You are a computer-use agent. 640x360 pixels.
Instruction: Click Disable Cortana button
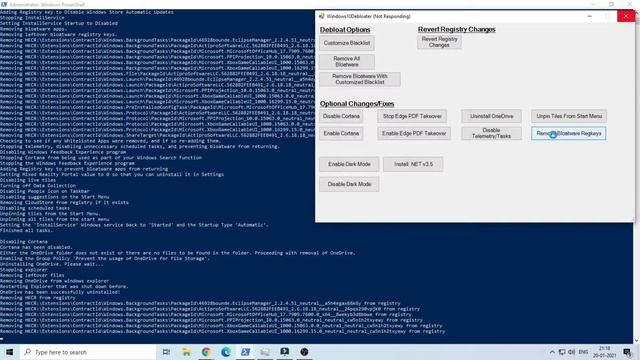(341, 116)
